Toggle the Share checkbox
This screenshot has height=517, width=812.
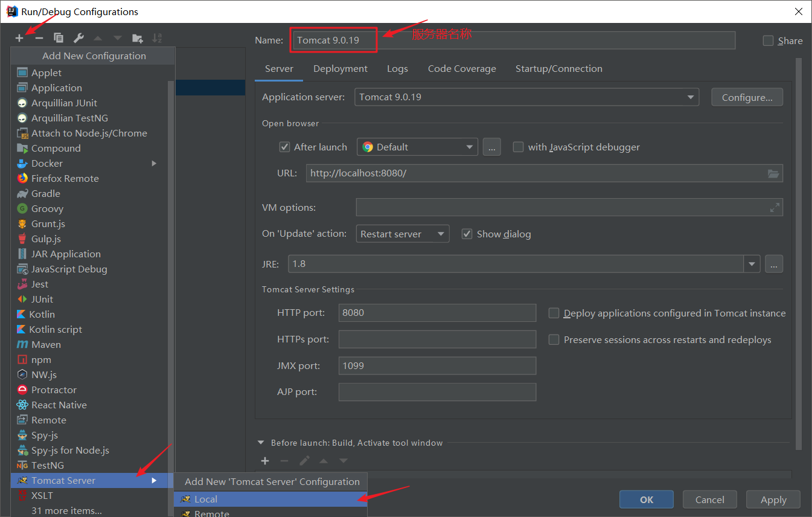(x=768, y=40)
